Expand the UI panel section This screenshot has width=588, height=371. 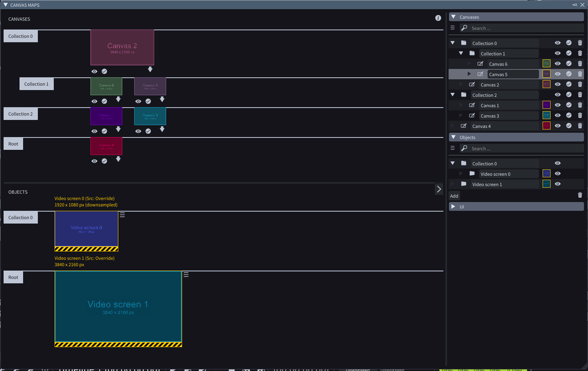click(x=453, y=206)
